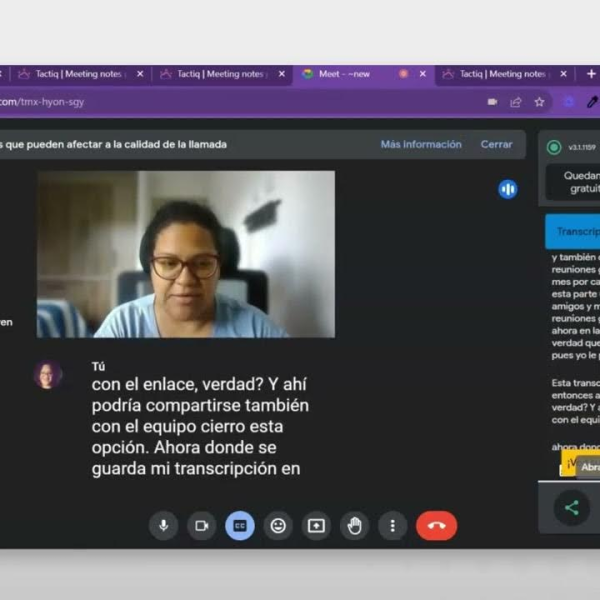This screenshot has width=600, height=600.
Task: Click the Tú avatar beside the captions
Action: (x=48, y=375)
